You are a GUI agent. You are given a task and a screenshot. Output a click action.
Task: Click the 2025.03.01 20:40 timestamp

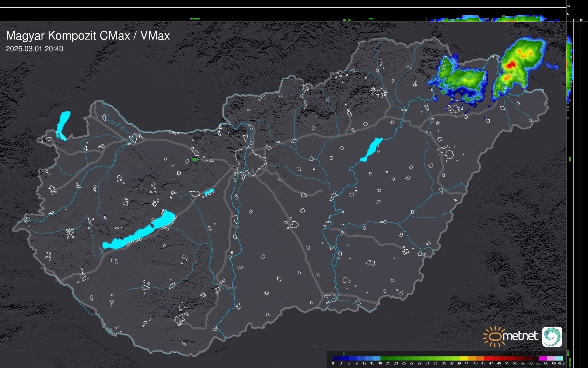pyautogui.click(x=34, y=49)
